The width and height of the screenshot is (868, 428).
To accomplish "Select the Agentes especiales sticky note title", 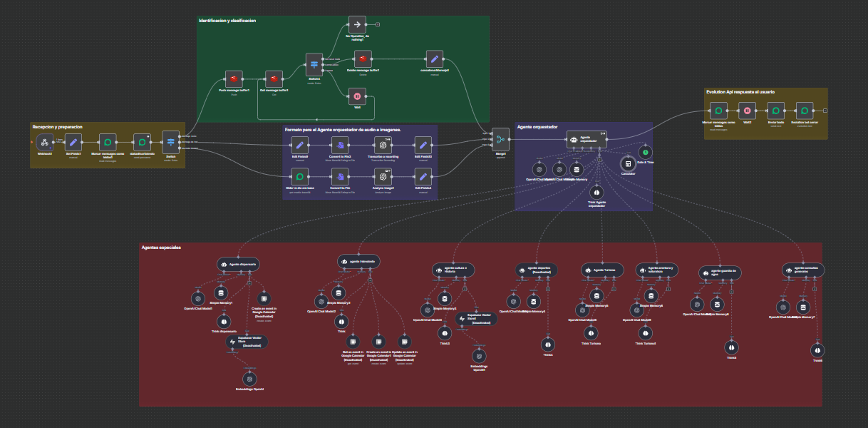I will tap(161, 248).
